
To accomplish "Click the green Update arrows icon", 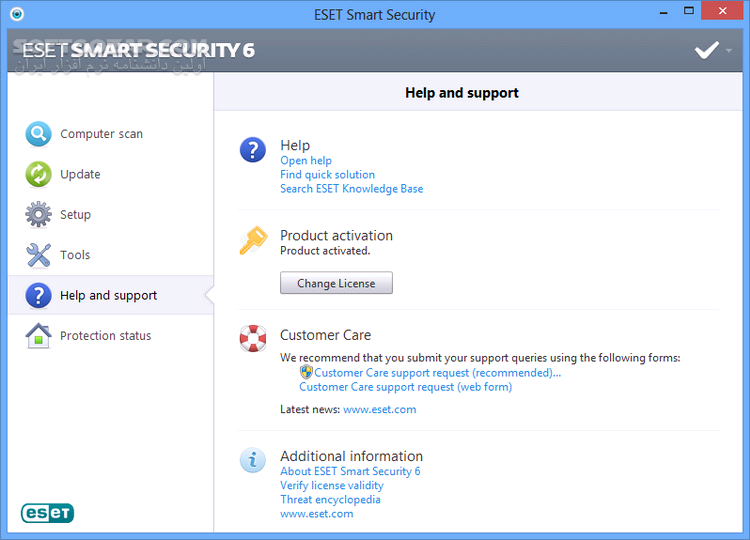I will 38,174.
